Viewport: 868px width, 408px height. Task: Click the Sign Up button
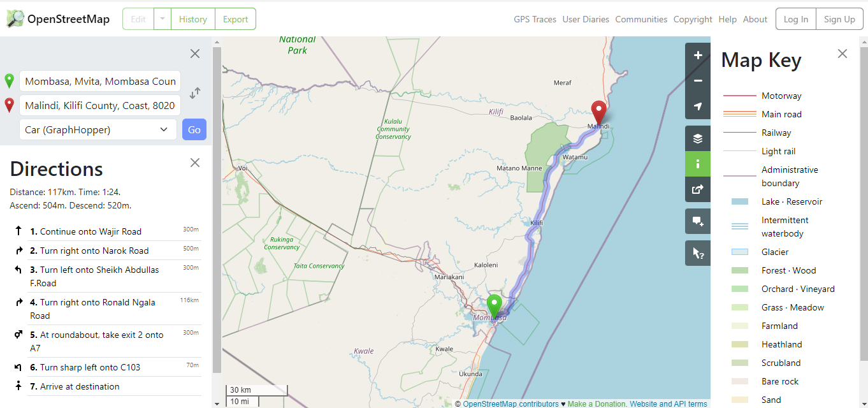[x=839, y=19]
